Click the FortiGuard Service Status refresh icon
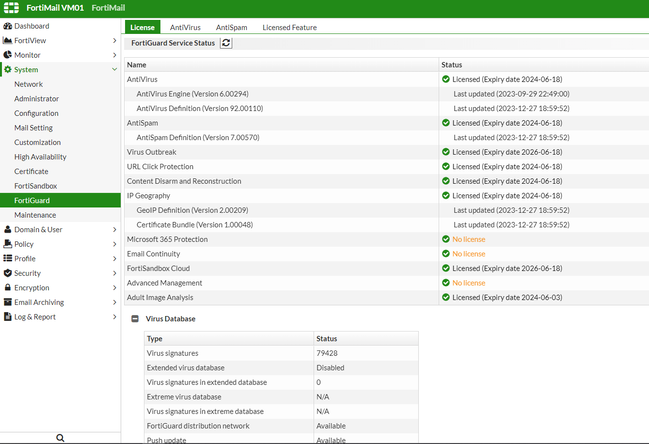The height and width of the screenshot is (444, 649). tap(226, 44)
